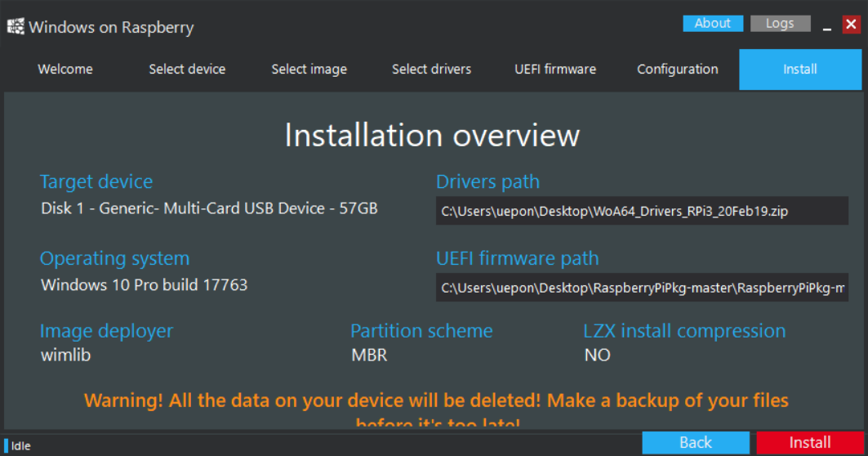The width and height of the screenshot is (868, 456).
Task: Click the Drivers path text field
Action: click(642, 211)
